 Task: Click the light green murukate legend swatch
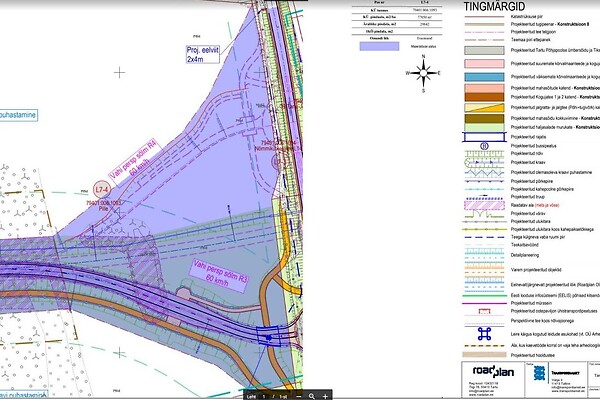pyautogui.click(x=485, y=127)
